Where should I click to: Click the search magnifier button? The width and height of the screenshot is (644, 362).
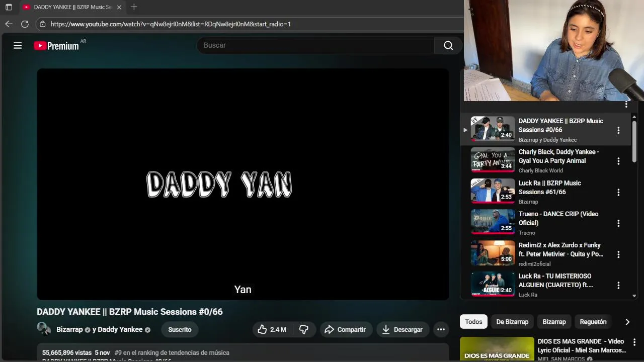tap(448, 45)
